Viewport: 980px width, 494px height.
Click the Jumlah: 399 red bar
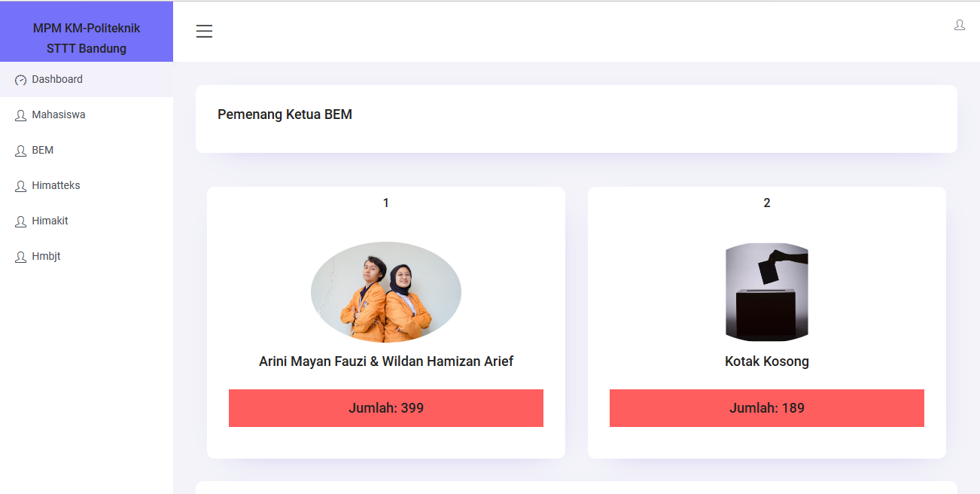point(386,408)
